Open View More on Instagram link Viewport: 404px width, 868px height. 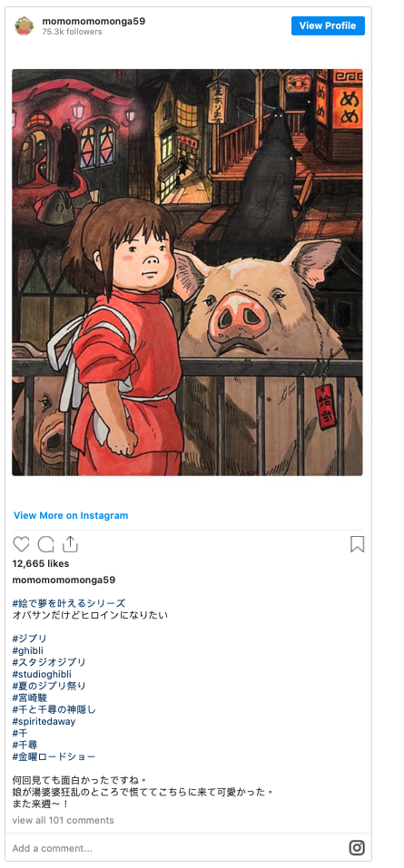tap(71, 515)
